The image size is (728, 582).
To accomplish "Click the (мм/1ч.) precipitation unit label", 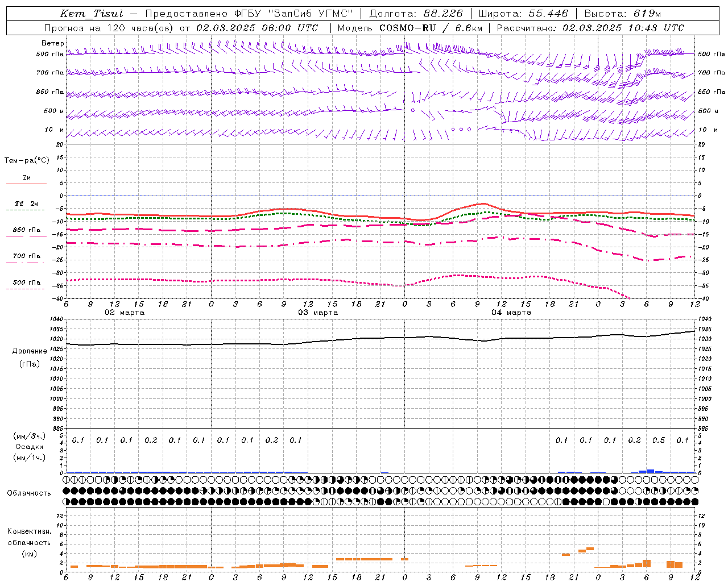I will point(30,458).
